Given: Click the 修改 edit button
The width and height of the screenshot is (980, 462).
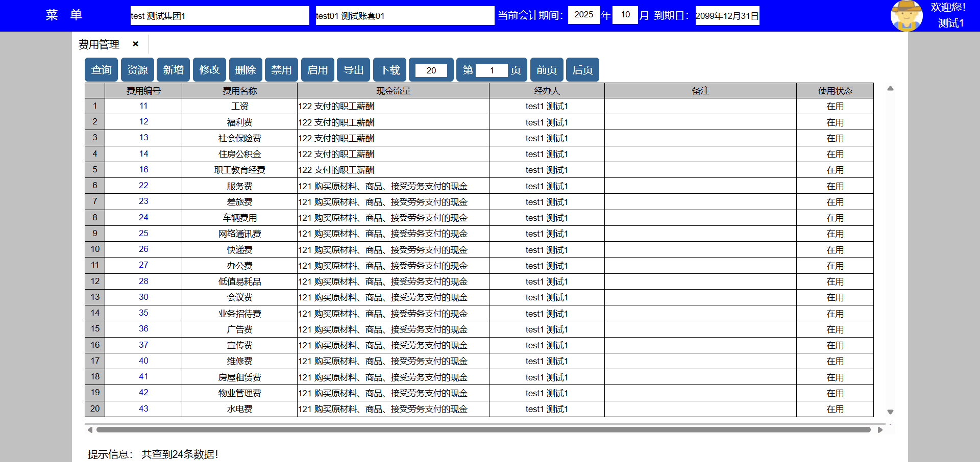Looking at the screenshot, I should (209, 70).
